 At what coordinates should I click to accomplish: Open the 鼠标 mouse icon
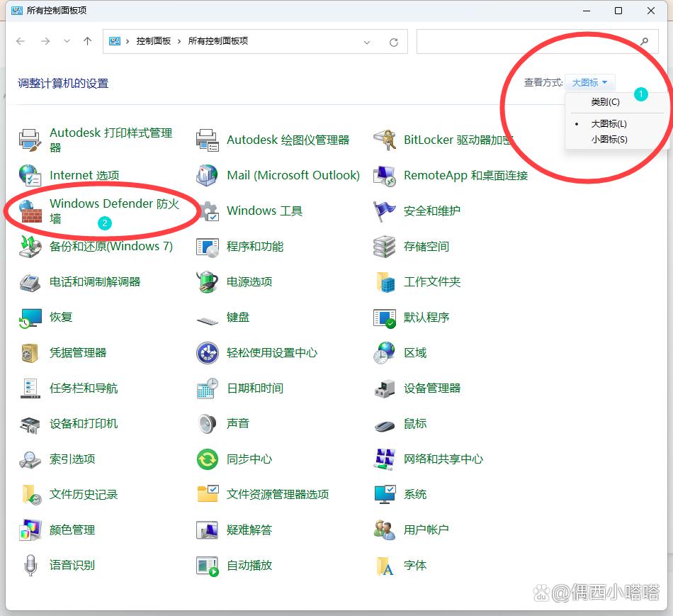click(x=385, y=426)
